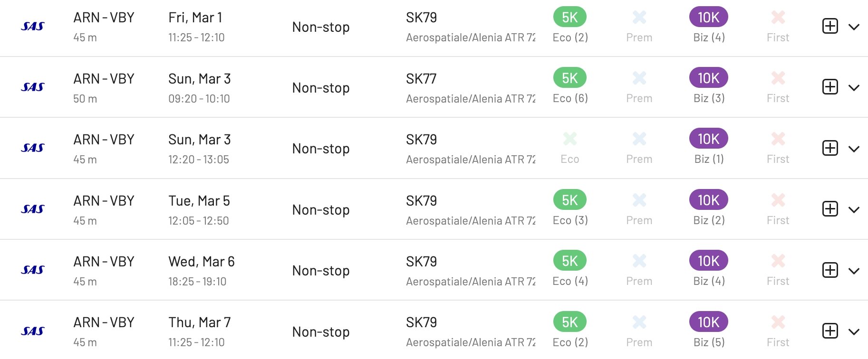Select 5K Eco fare on Fri, Mar 1
868x359 pixels.
pyautogui.click(x=570, y=17)
